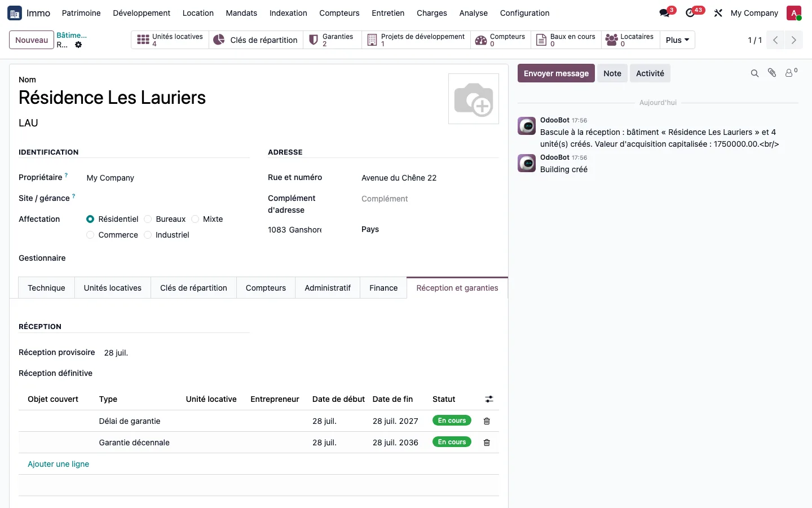This screenshot has height=508, width=812.
Task: Switch to Administratif tab
Action: tap(328, 288)
